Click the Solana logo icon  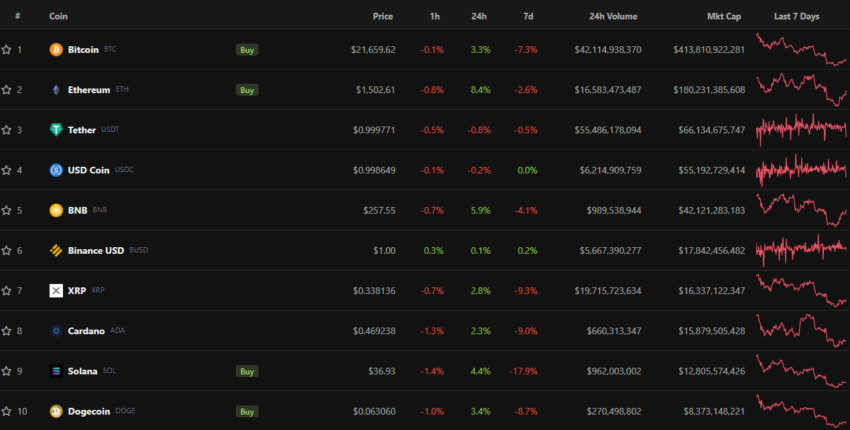(x=56, y=371)
